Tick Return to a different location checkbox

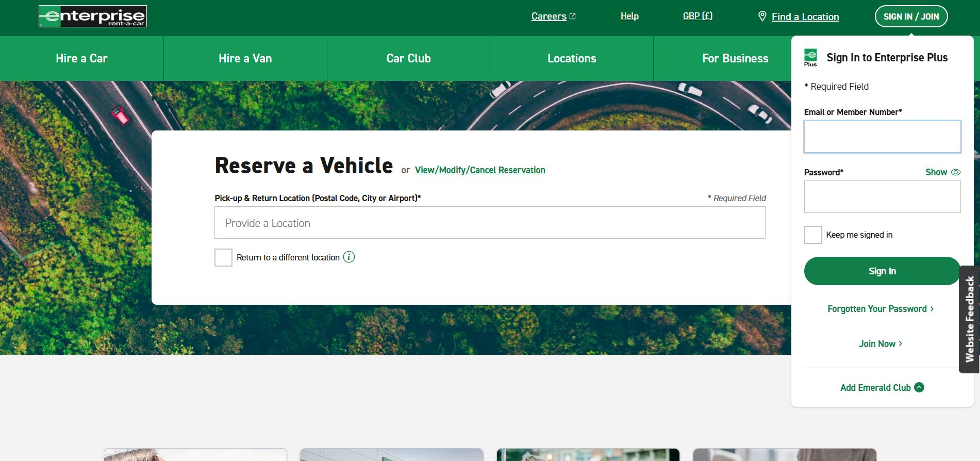pyautogui.click(x=223, y=257)
